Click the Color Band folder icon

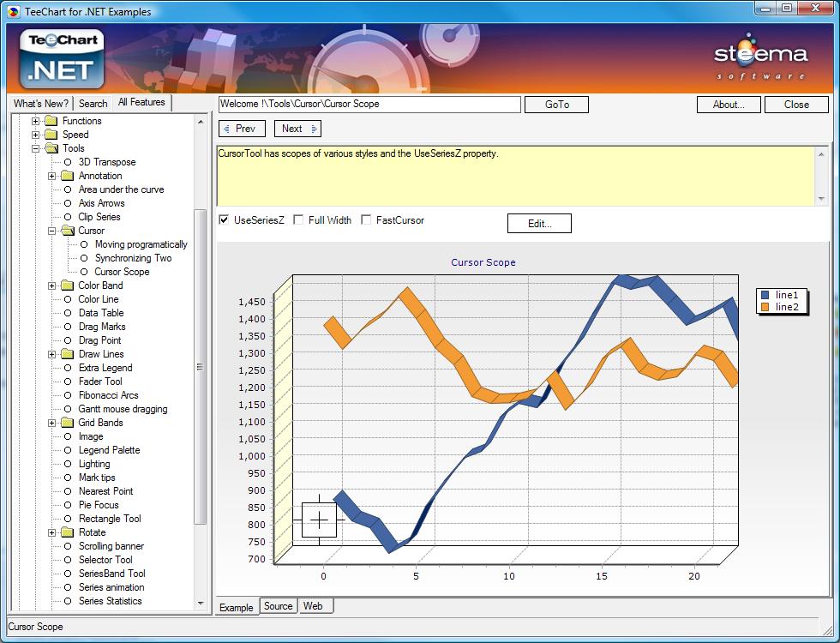pos(68,285)
